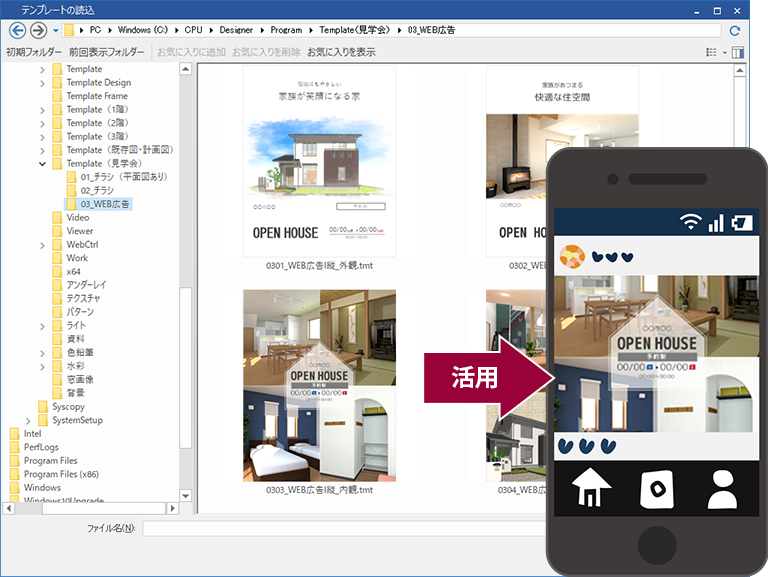The height and width of the screenshot is (577, 768).
Task: Click the folder tree scroll up arrow
Action: 186,69
